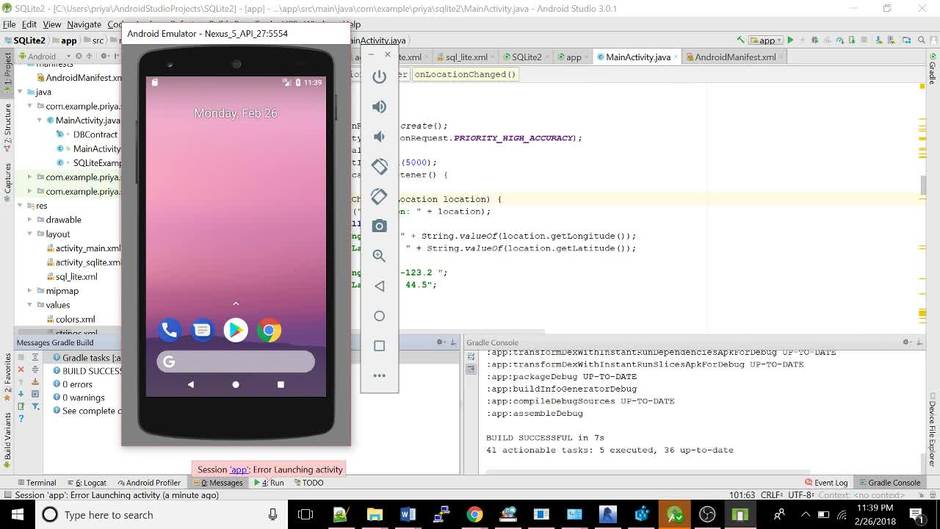Switch to AndroidManifest.xml editor tab
Image resolution: width=940 pixels, height=529 pixels.
(735, 57)
